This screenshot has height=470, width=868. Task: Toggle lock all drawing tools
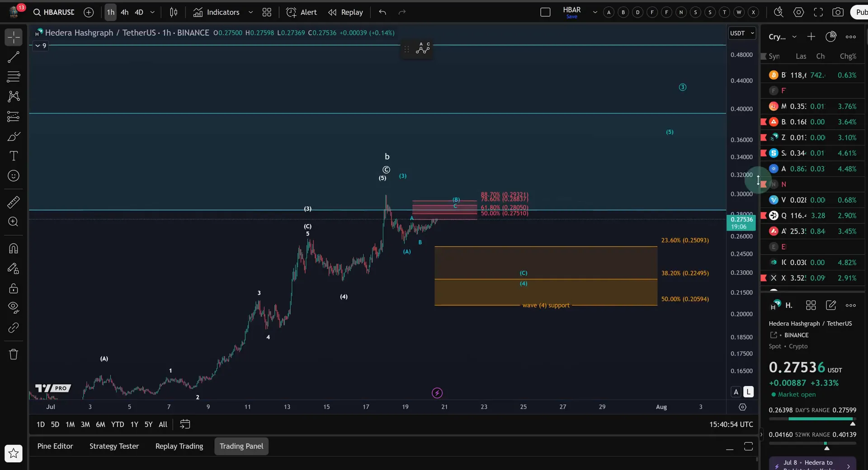tap(14, 288)
